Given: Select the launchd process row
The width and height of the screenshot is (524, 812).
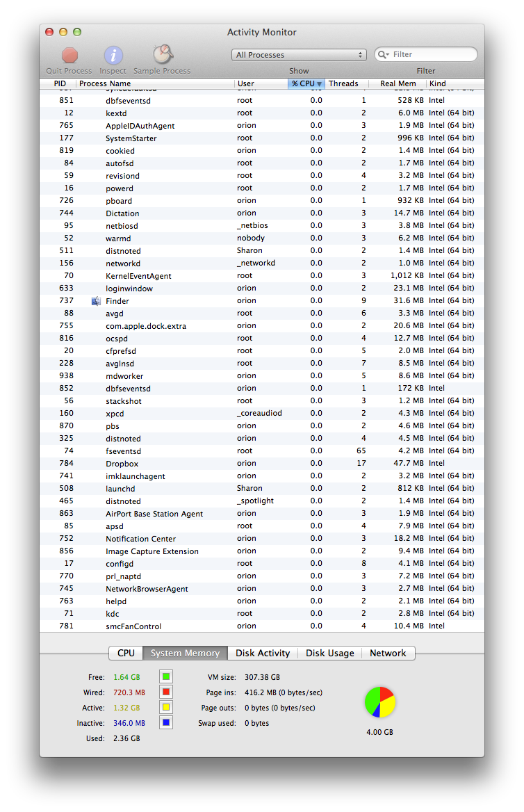Looking at the screenshot, I should point(262,488).
